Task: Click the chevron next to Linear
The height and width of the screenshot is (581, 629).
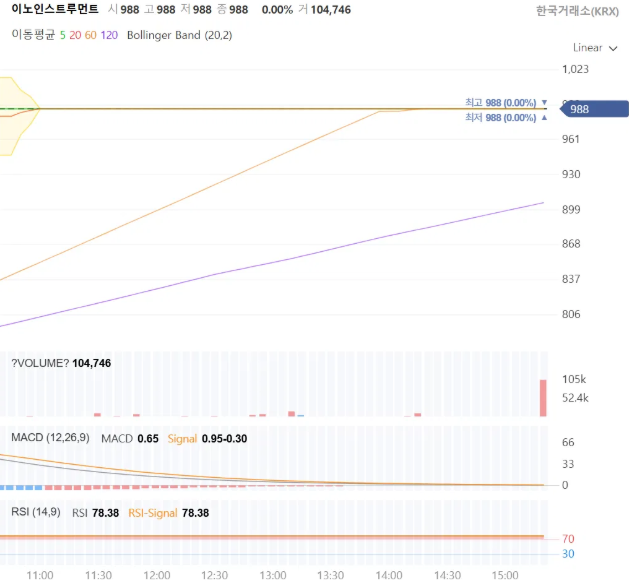Action: coord(613,49)
